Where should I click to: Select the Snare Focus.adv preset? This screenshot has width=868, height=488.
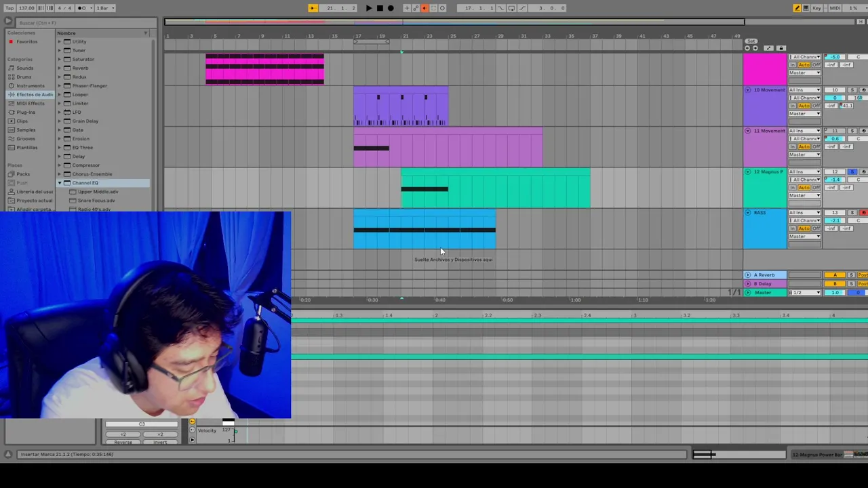(96, 201)
